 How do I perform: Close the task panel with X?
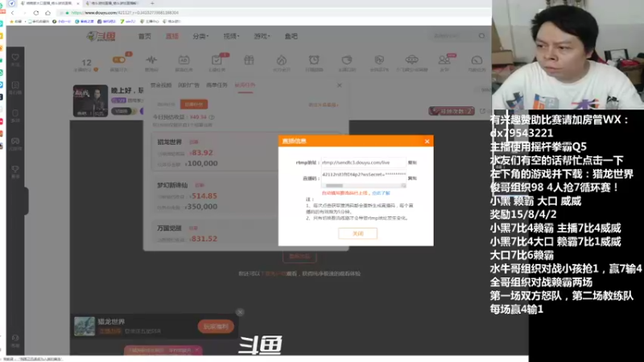pos(339,85)
